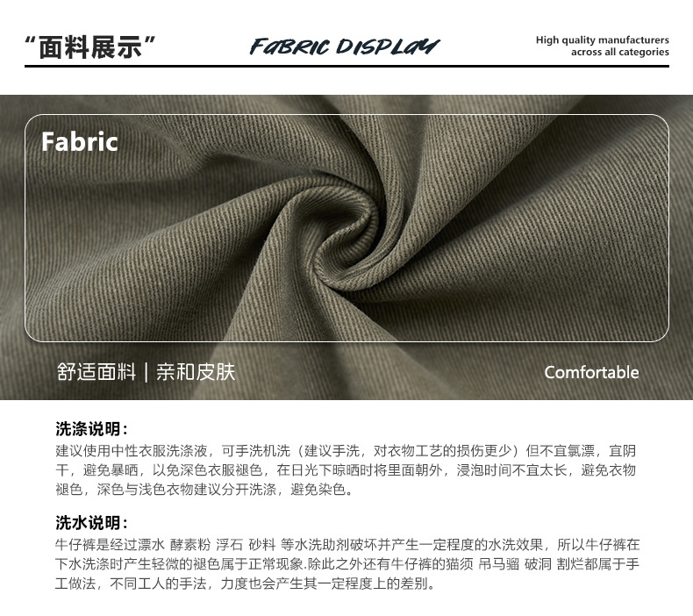Screen dimensions: 693x616
Task: Click the "洗水说明:" section heading
Action: point(92,522)
